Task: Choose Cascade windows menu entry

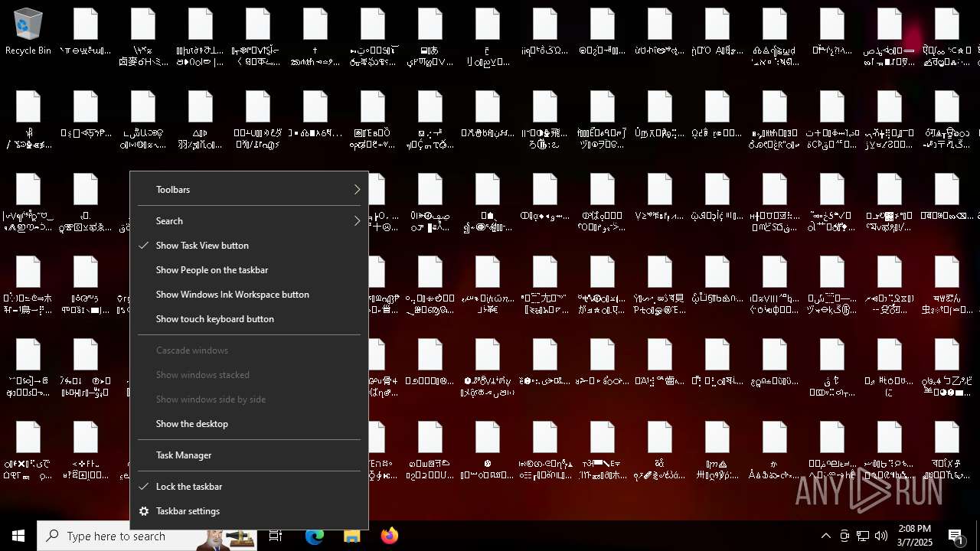Action: 249,350
